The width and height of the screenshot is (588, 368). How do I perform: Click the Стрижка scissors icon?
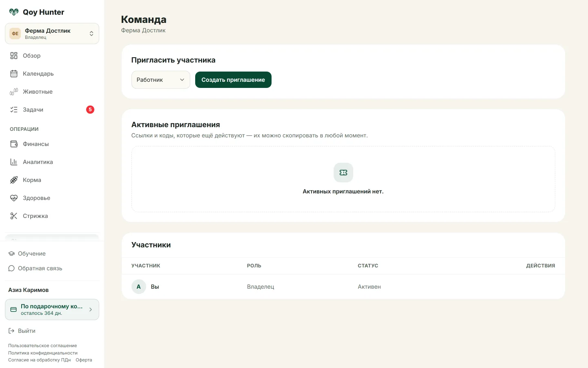point(14,216)
